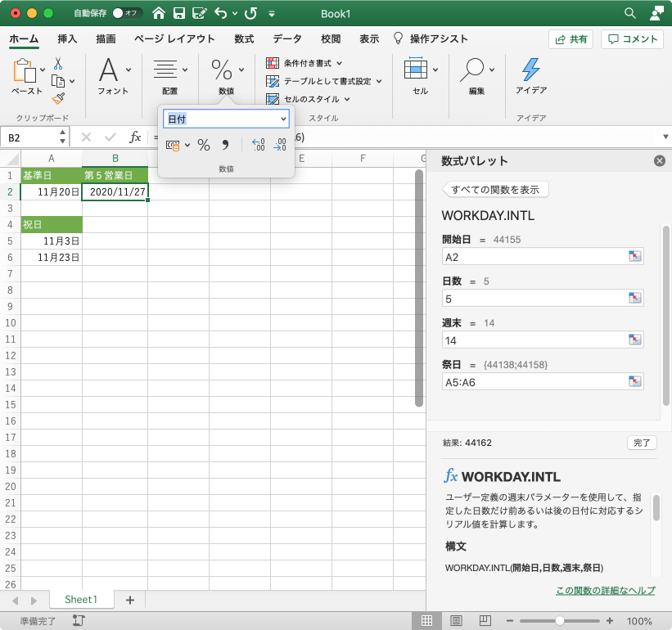Click the worksheet vertical scrollbar

pyautogui.click(x=419, y=288)
